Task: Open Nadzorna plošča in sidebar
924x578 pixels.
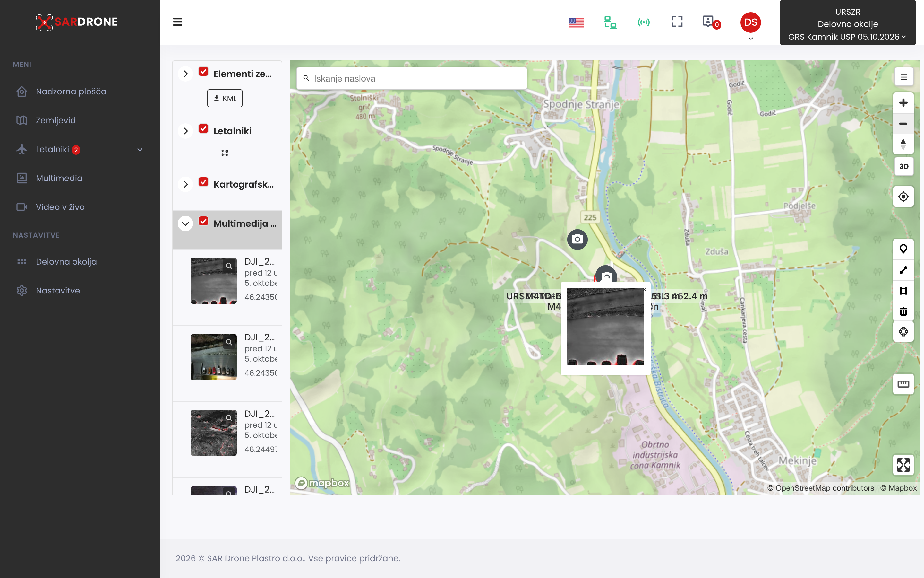Action: point(71,92)
